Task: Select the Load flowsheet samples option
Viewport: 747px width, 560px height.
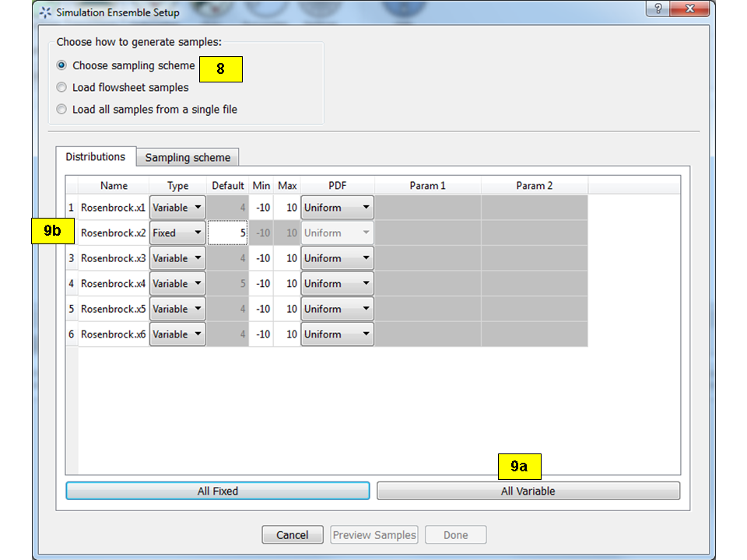Action: pos(61,87)
